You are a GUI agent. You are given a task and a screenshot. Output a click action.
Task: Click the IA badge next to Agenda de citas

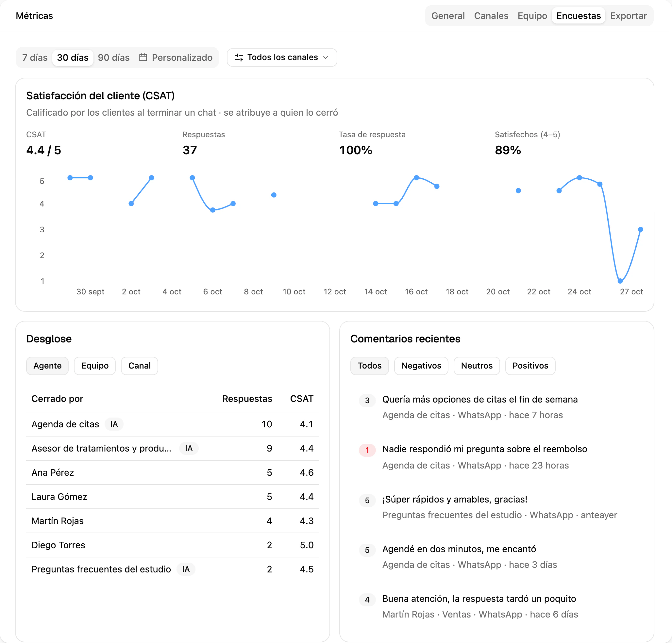click(x=114, y=424)
